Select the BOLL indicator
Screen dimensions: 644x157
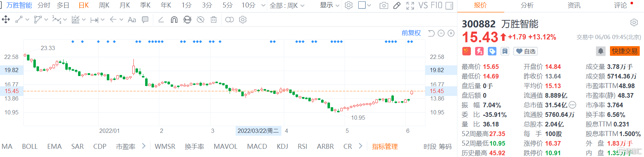(30, 146)
